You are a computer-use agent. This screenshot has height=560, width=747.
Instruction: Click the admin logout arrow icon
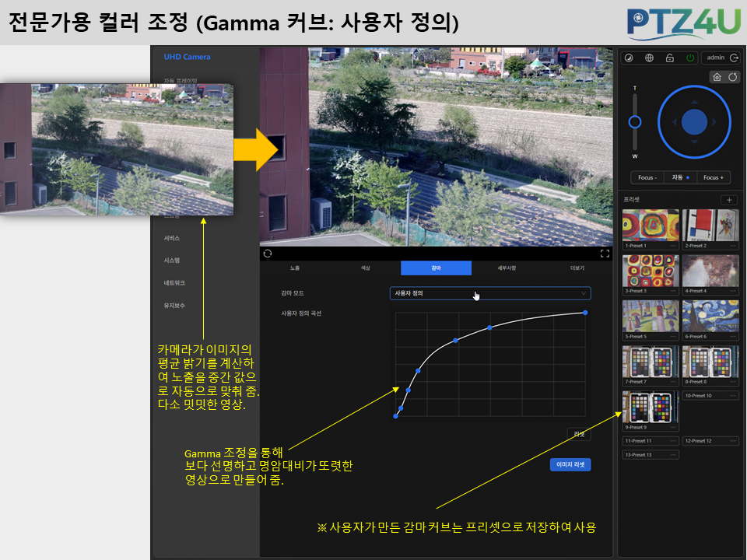click(734, 58)
